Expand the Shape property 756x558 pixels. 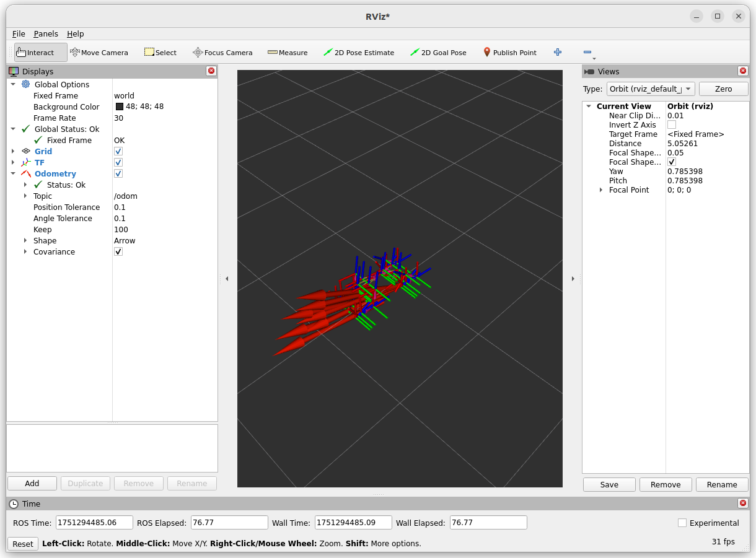25,240
